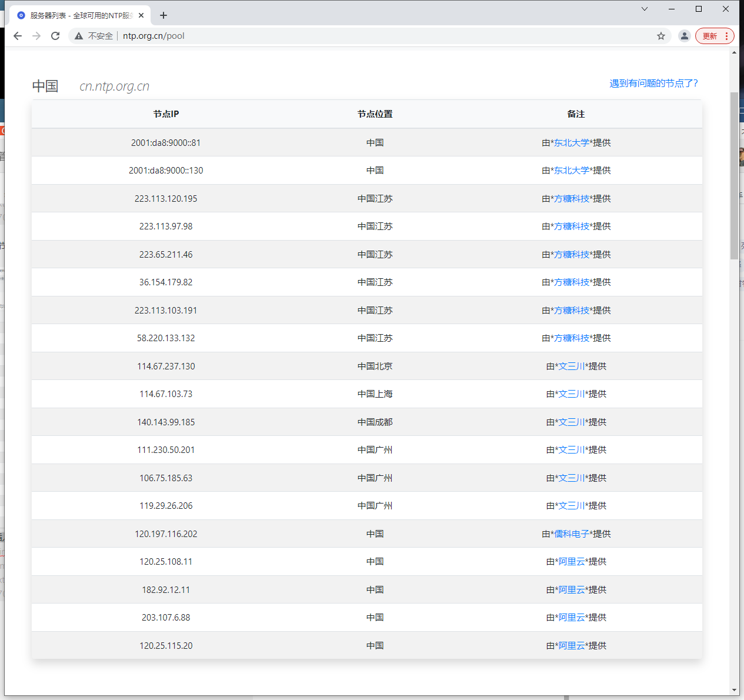
Task: Open 阿里云 link in the 120.25.108.11 row
Action: coord(571,562)
